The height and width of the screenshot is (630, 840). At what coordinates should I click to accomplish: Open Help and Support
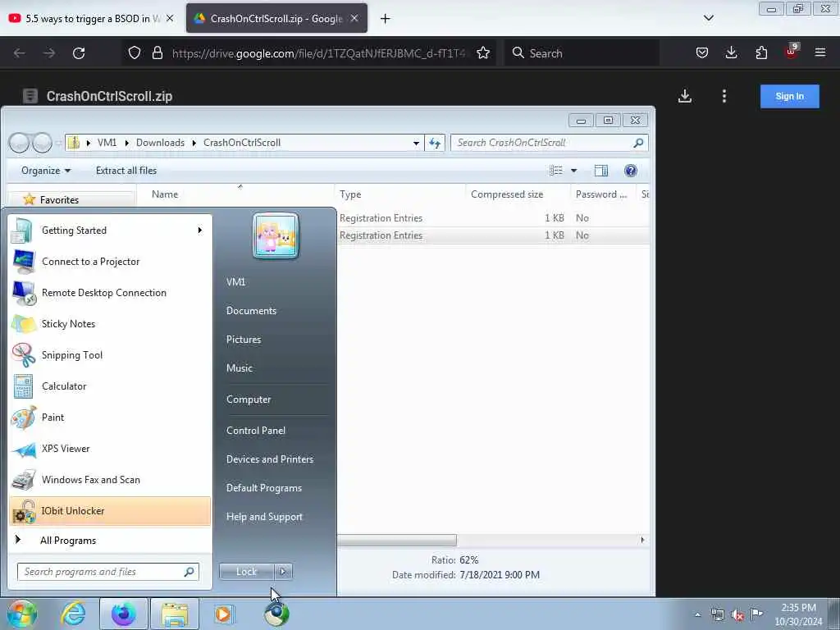point(264,517)
